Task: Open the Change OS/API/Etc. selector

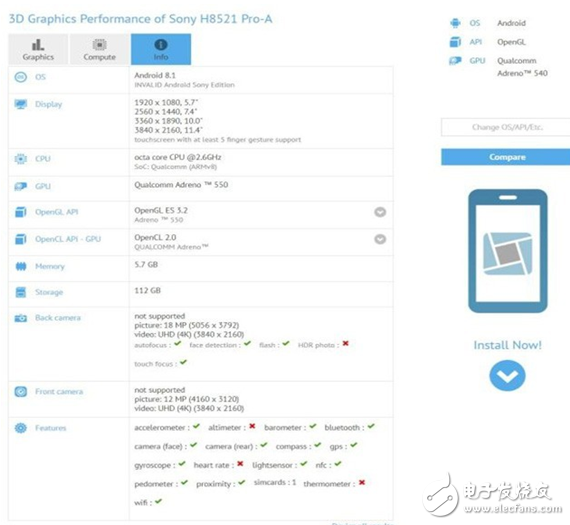Action: pos(506,127)
